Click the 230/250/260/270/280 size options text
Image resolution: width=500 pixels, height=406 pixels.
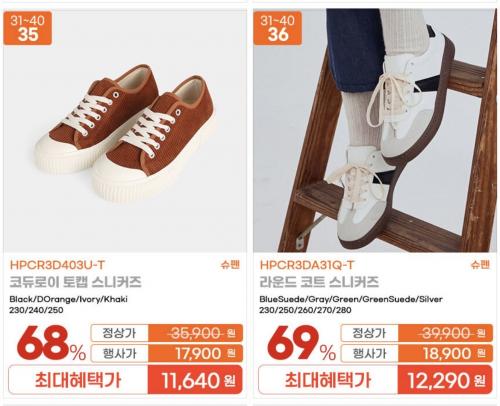305,310
